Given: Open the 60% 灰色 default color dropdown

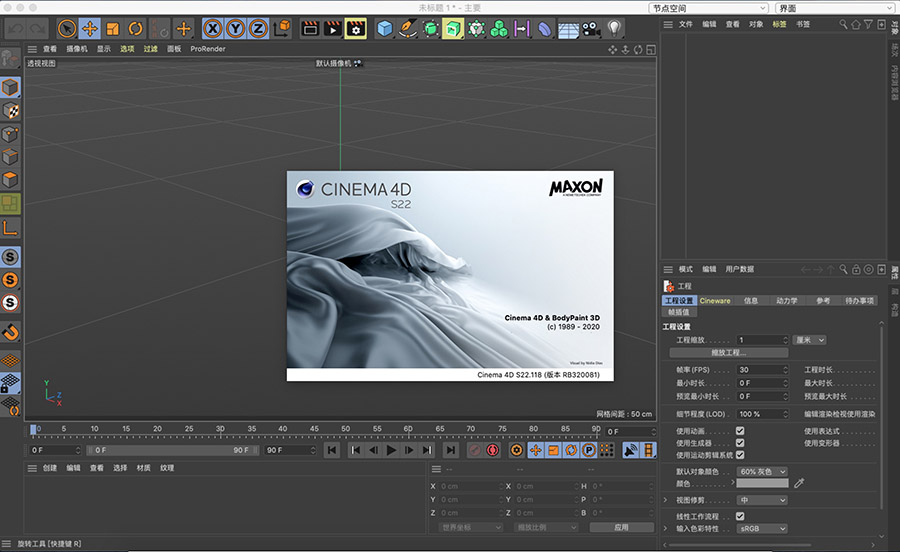Looking at the screenshot, I should click(x=762, y=471).
